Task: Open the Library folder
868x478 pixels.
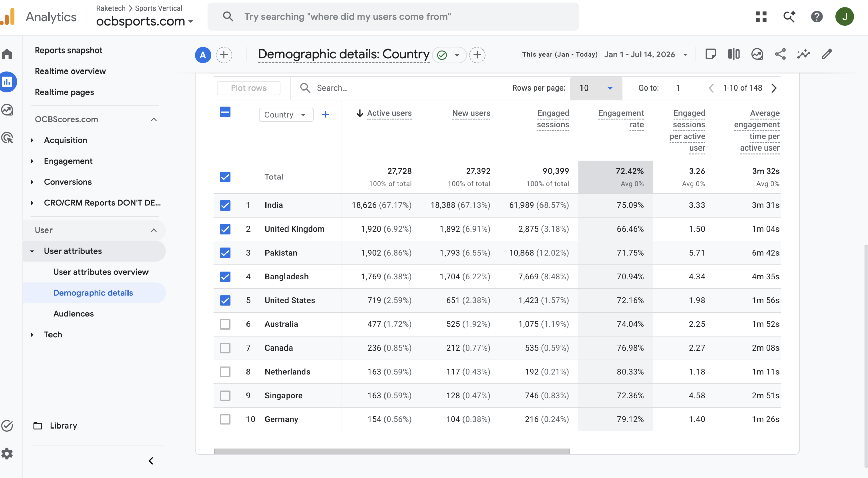Action: (55, 426)
